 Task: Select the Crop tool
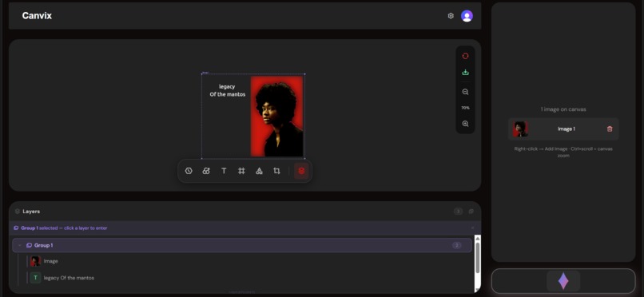tap(276, 171)
